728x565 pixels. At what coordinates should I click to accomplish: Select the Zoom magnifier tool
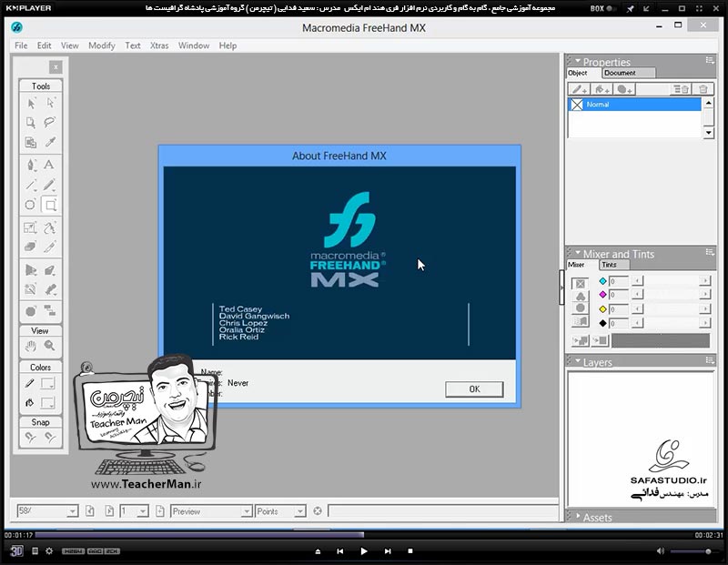[50, 346]
